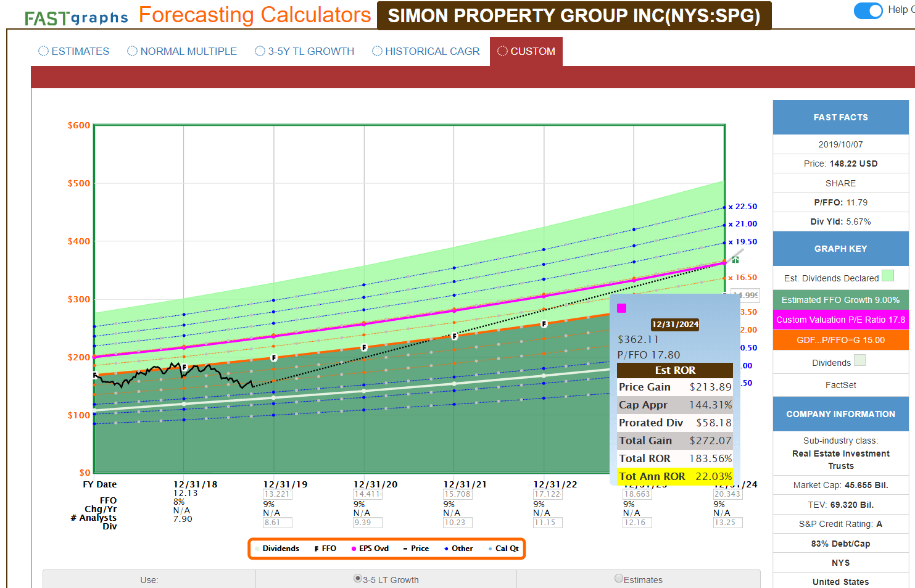The height and width of the screenshot is (588, 915).
Task: Click the 12/31/2024 tooltip date label
Action: [675, 324]
